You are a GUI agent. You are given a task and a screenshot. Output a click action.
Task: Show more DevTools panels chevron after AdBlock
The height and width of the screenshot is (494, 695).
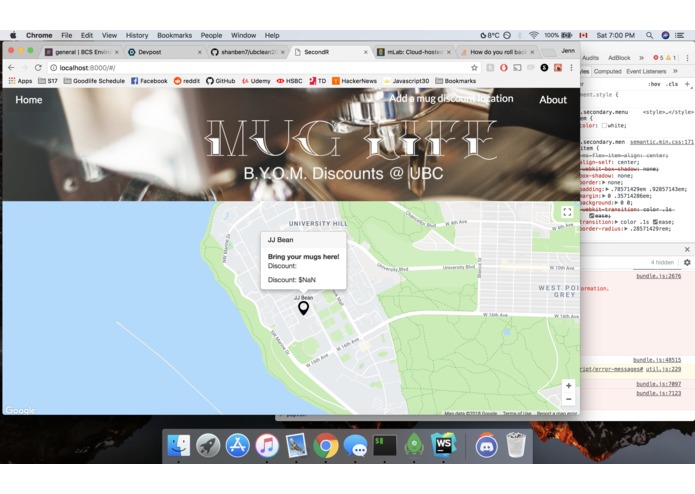[641, 58]
